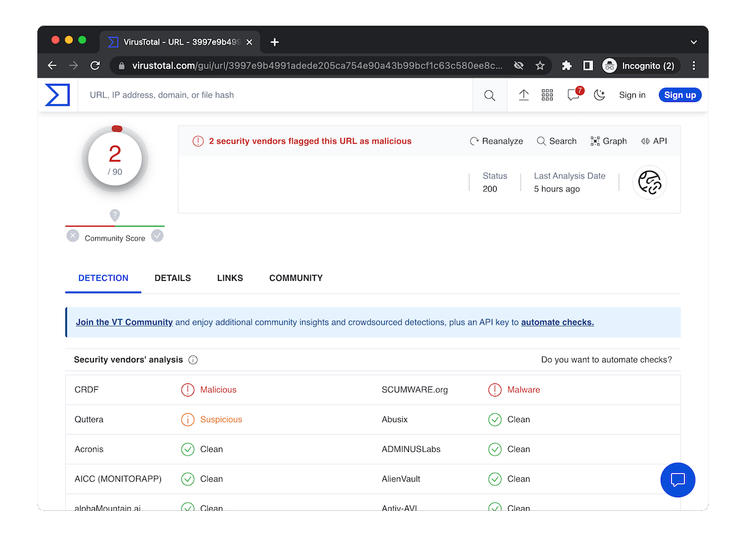The height and width of the screenshot is (560, 746).
Task: Open notifications with 7 badge
Action: (574, 94)
